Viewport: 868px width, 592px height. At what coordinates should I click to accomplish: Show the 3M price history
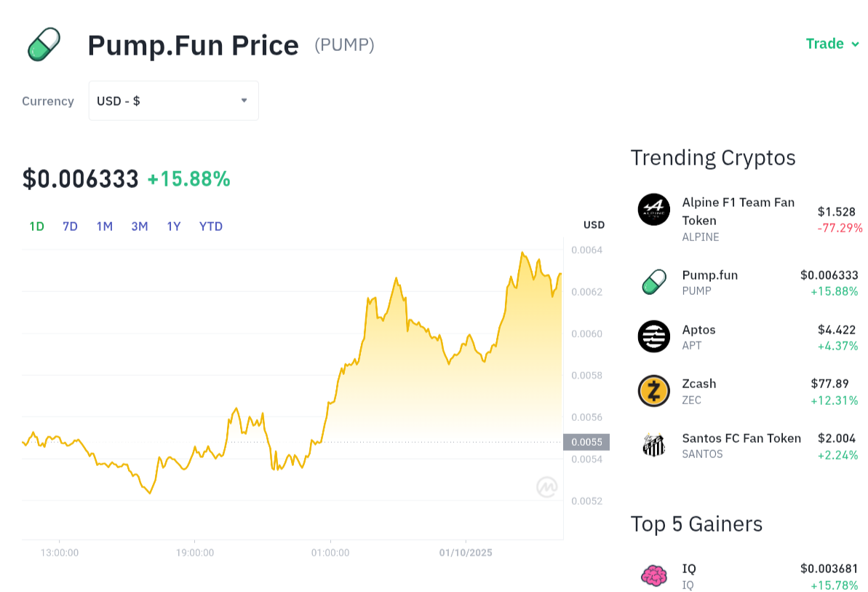(x=140, y=226)
